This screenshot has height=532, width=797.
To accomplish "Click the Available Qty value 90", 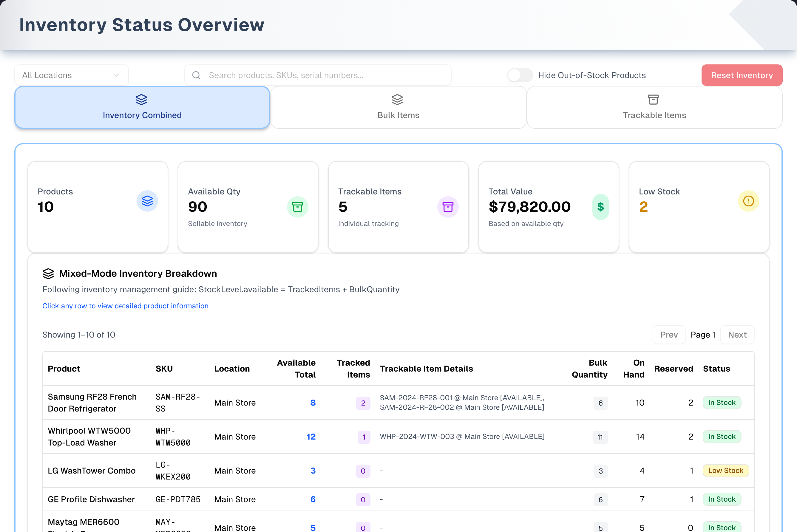I will [x=197, y=207].
